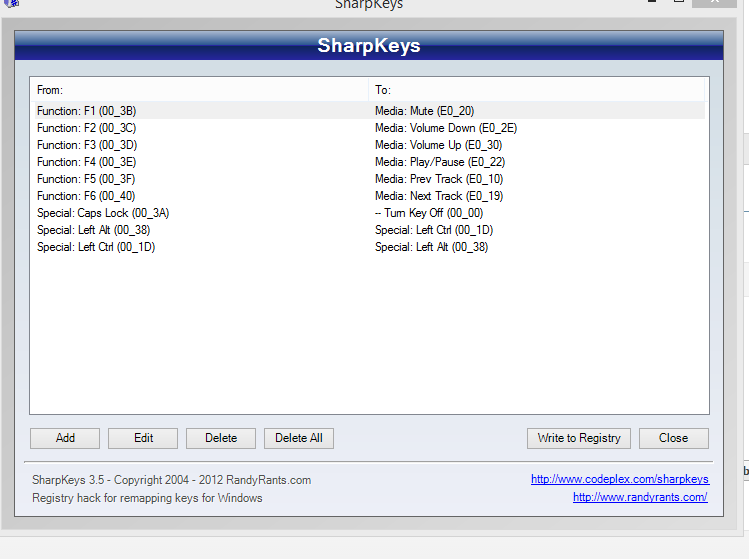Image resolution: width=749 pixels, height=559 pixels.
Task: Select From entry Special: Left Ctrl (00_1D)
Action: 96,247
